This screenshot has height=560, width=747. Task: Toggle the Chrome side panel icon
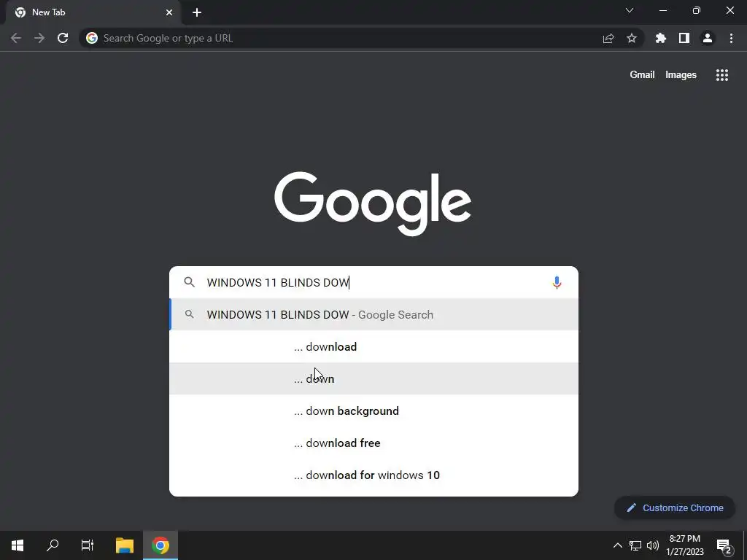pyautogui.click(x=684, y=38)
